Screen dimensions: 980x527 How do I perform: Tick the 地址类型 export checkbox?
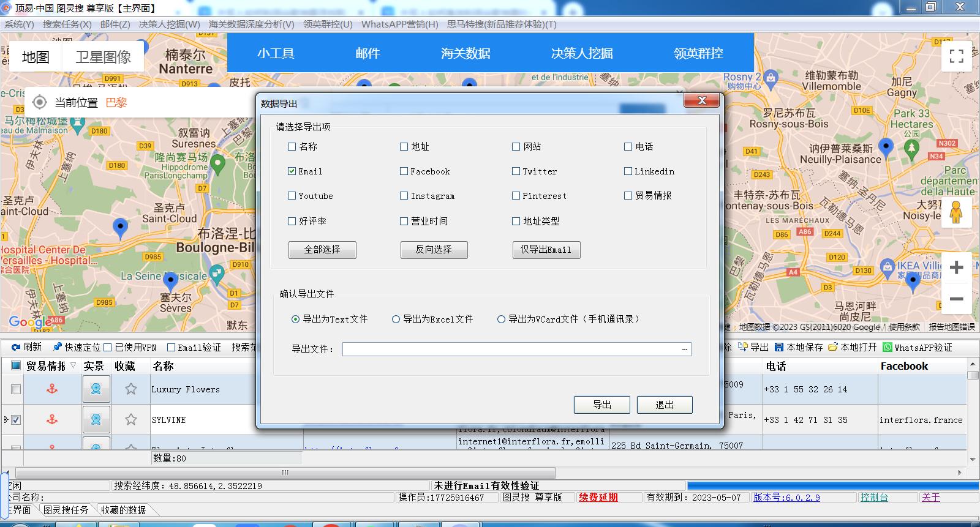516,221
